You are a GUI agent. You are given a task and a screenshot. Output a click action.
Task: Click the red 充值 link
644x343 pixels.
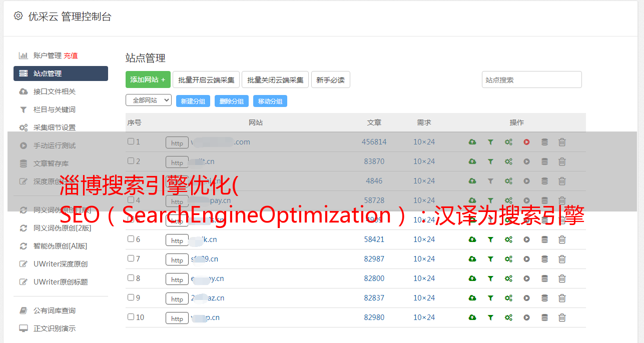[71, 55]
